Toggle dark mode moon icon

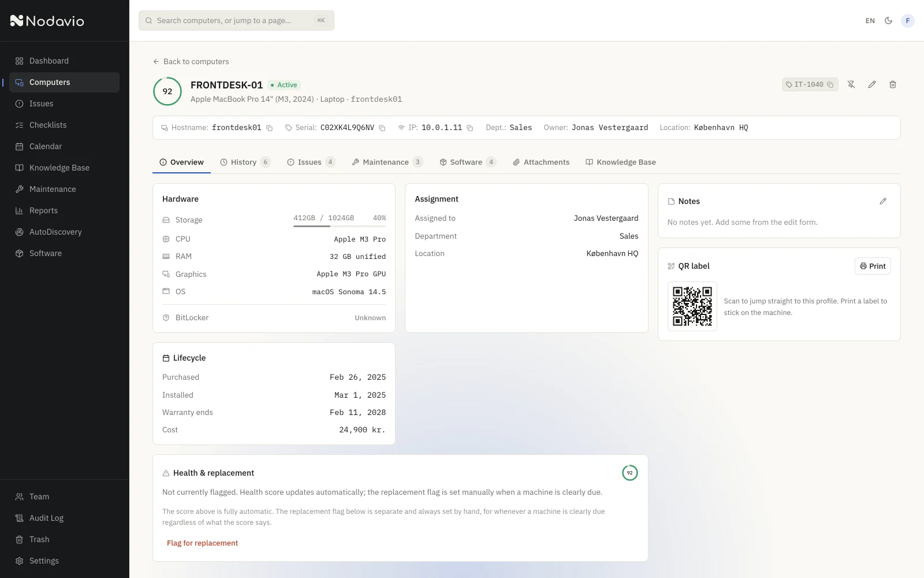(x=888, y=21)
